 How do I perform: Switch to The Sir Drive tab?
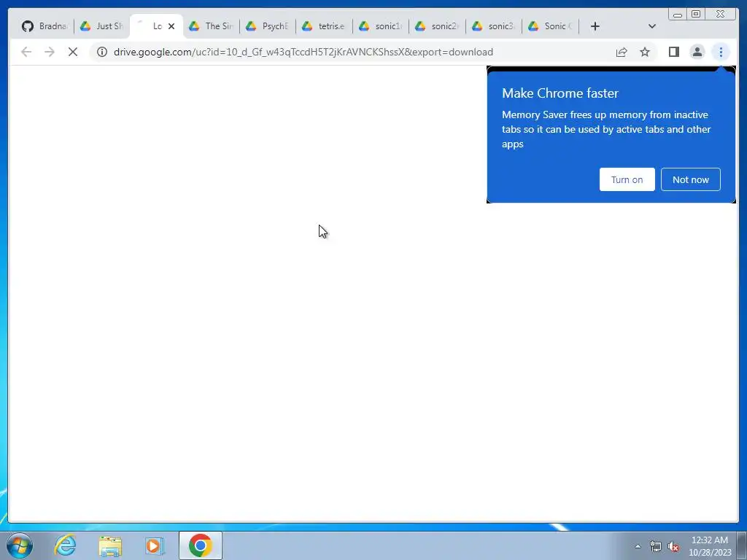(211, 26)
